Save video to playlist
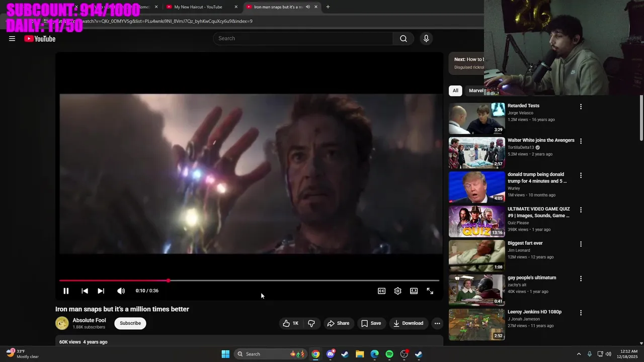The image size is (644, 362). [371, 323]
